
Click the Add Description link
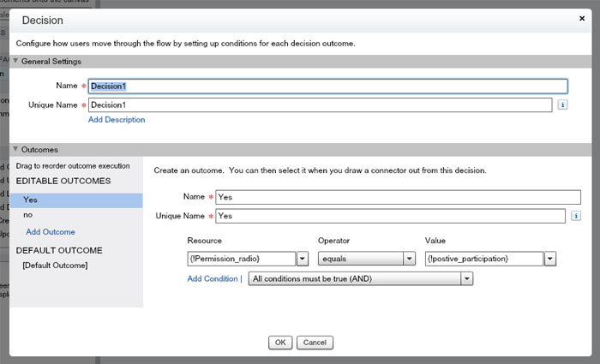pyautogui.click(x=117, y=120)
